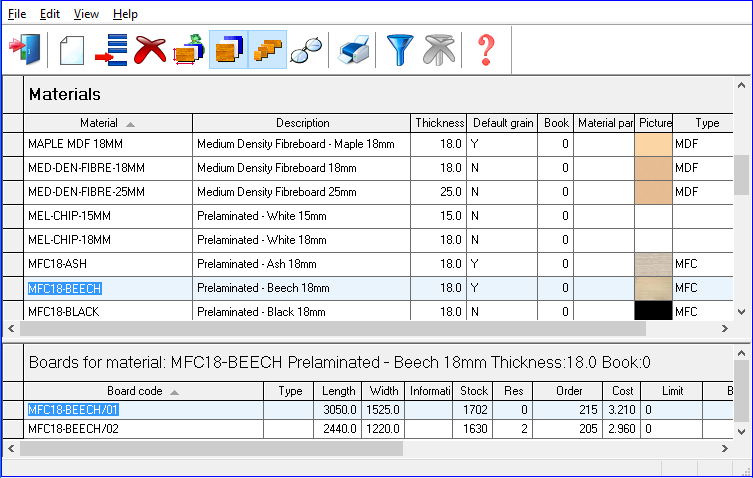Image resolution: width=753 pixels, height=478 pixels.
Task: Apply filter using the blue funnel icon
Action: point(400,49)
